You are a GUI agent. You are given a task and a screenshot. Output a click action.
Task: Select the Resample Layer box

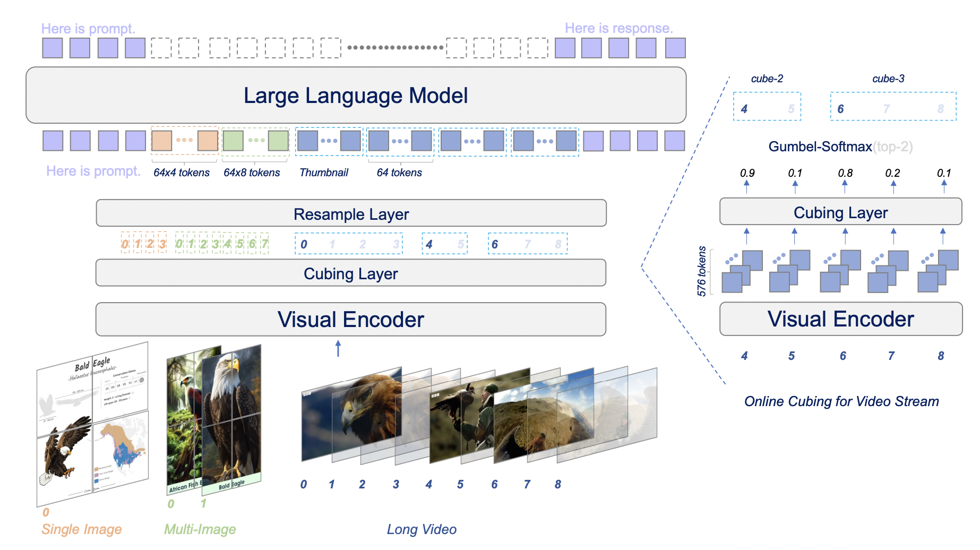[x=351, y=213]
